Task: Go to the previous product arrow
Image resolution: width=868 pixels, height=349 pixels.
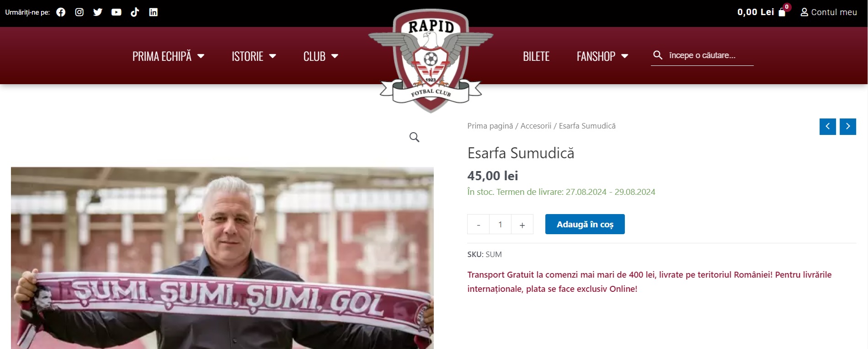Action: coord(828,127)
